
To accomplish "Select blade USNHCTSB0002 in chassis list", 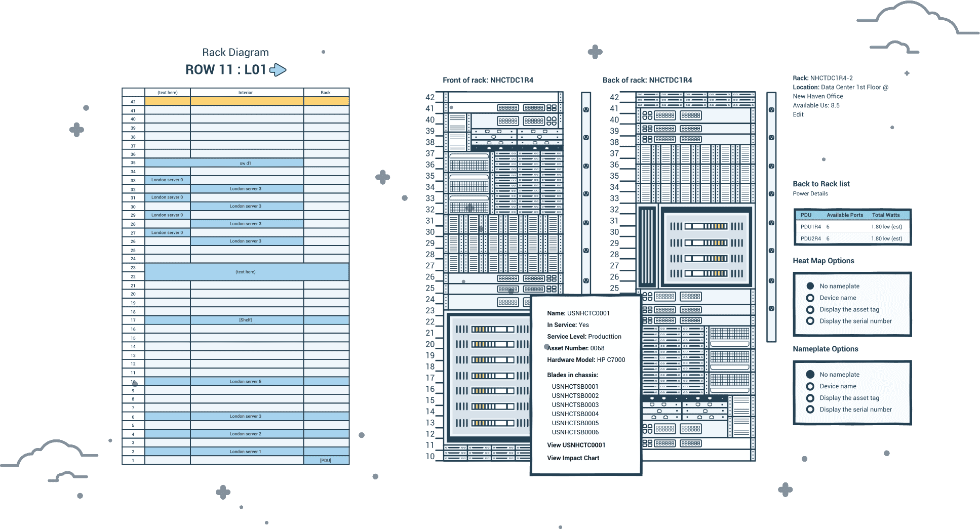I will (575, 395).
